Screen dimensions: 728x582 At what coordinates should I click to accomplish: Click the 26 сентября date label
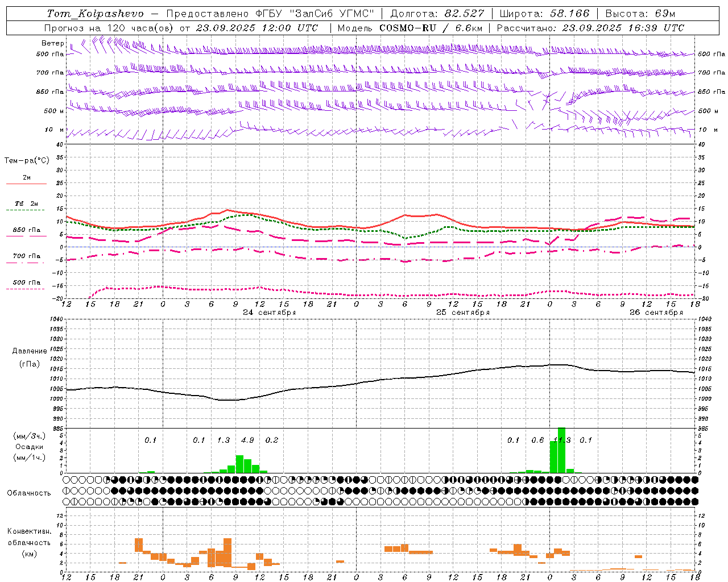pyautogui.click(x=656, y=313)
